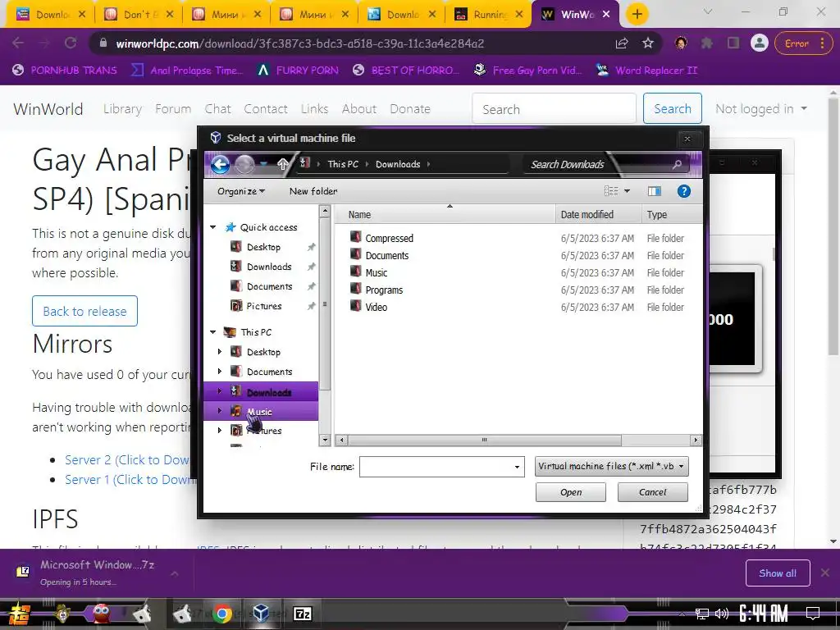This screenshot has height=630, width=840.
Task: Click the Cancel button in dialog
Action: point(652,492)
